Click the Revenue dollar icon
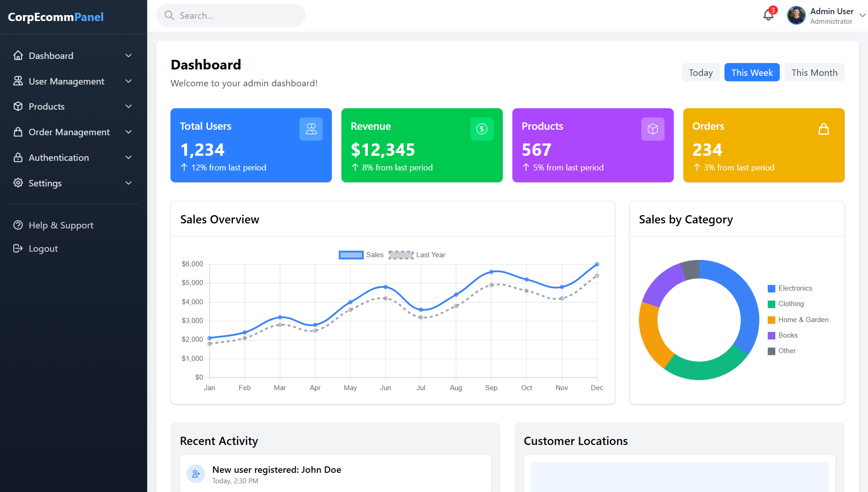Screen dimensions: 868x492 click(x=482, y=129)
